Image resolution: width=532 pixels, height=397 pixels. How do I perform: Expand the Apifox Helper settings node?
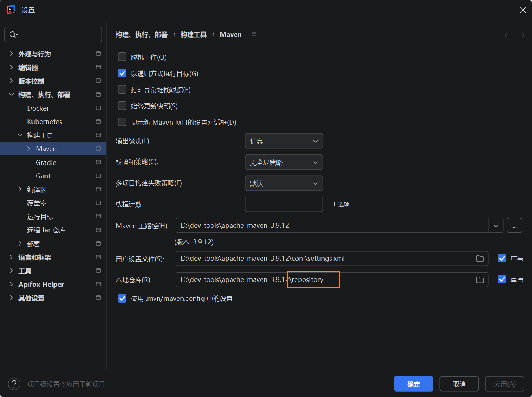coord(11,284)
